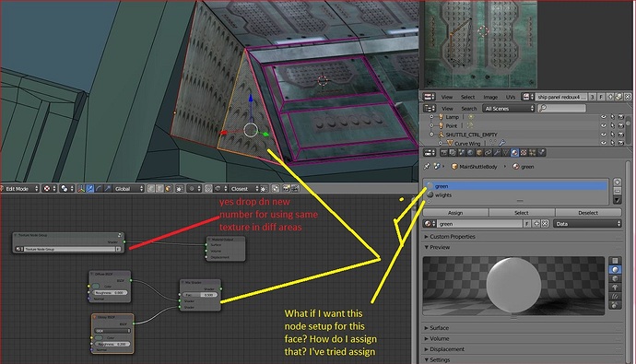Open the Closest snap target dropdown
Image resolution: width=636 pixels, height=364 pixels.
pyautogui.click(x=242, y=189)
